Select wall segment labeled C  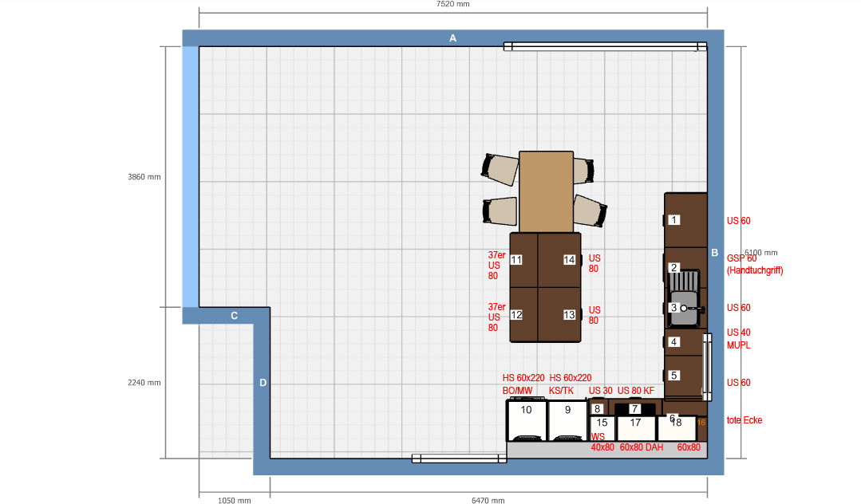(x=234, y=316)
